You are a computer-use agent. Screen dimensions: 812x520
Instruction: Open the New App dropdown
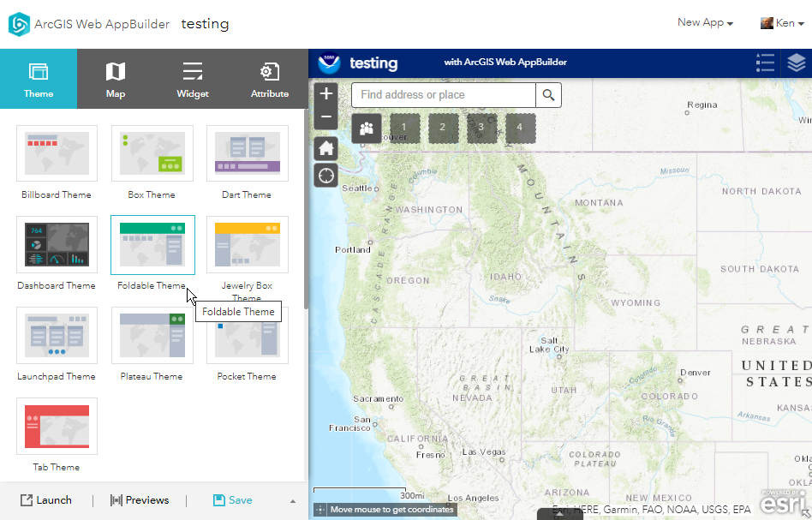(x=705, y=23)
